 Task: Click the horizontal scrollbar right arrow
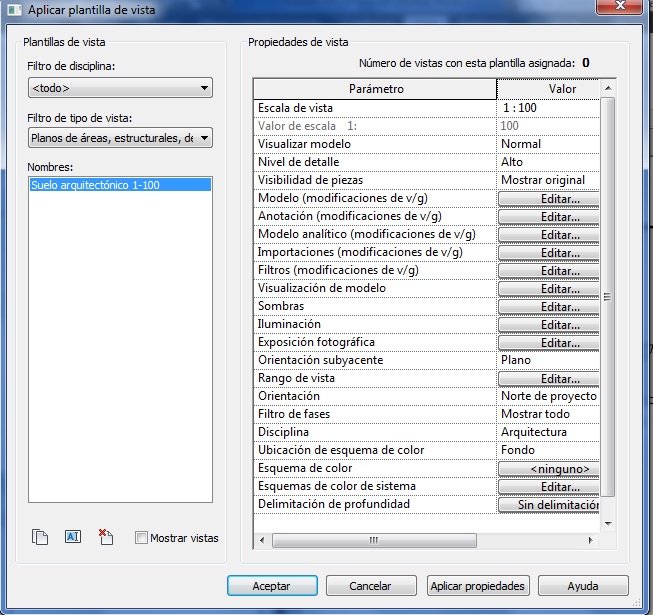coord(590,540)
